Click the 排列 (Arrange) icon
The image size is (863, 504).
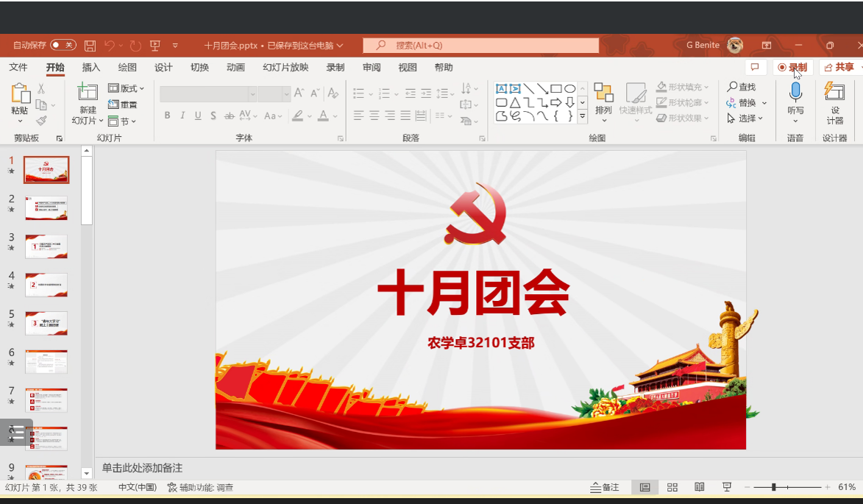603,93
